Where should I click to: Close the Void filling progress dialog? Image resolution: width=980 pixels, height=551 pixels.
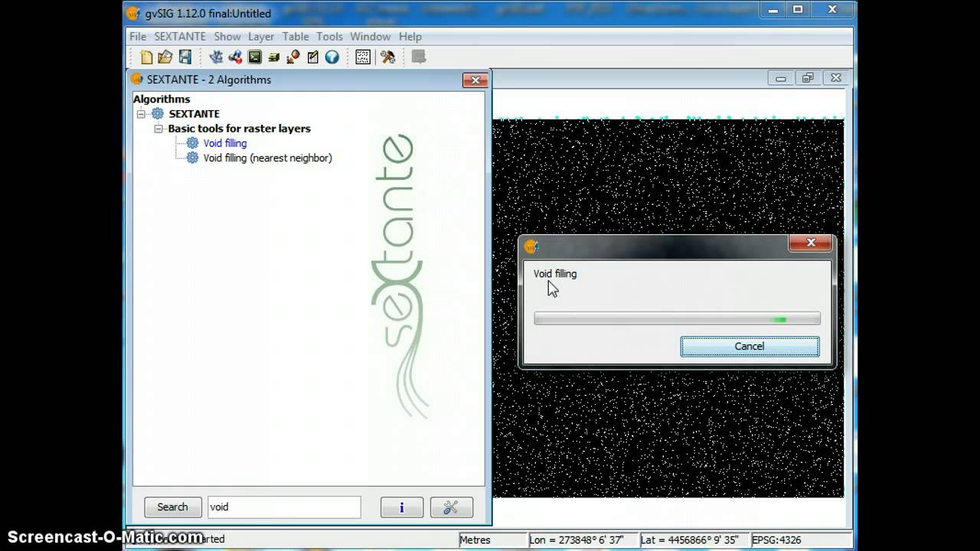pos(811,243)
